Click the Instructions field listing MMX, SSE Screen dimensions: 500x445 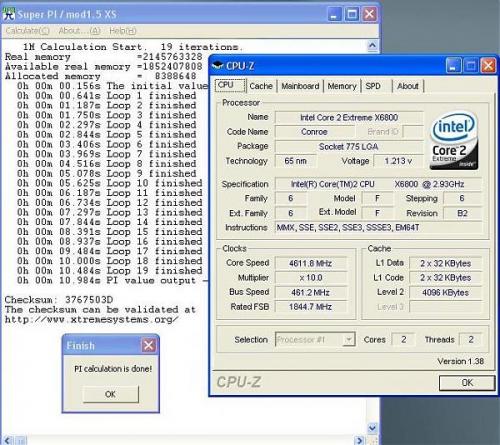tap(378, 228)
